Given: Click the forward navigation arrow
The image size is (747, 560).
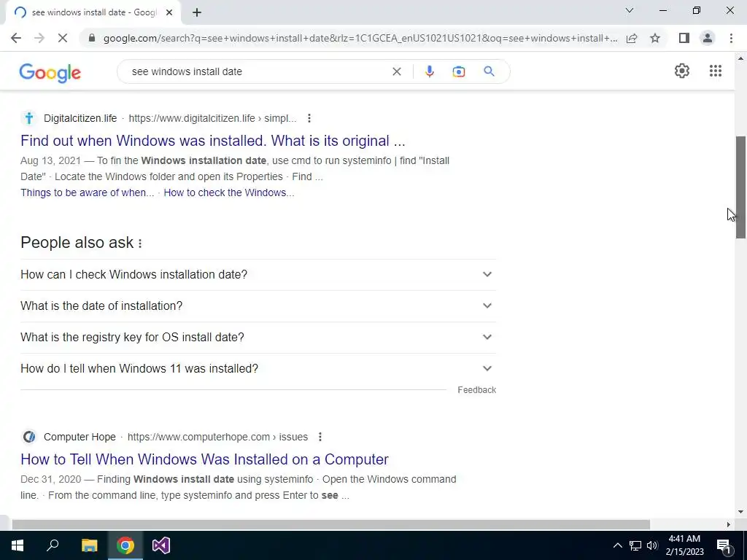Looking at the screenshot, I should pos(39,38).
